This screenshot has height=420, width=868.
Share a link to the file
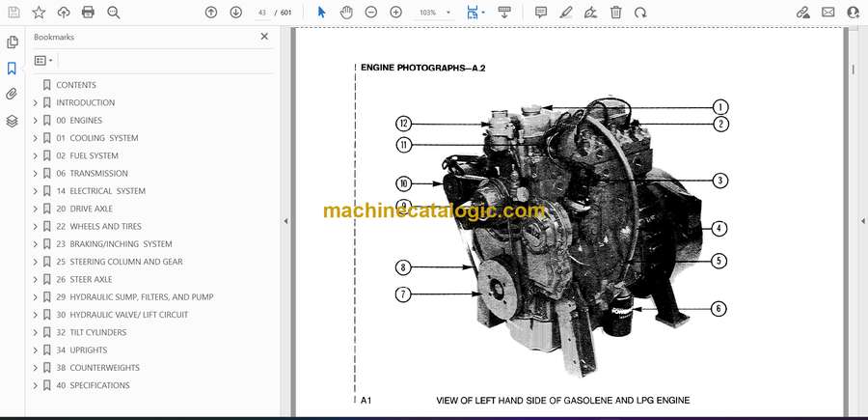803,13
